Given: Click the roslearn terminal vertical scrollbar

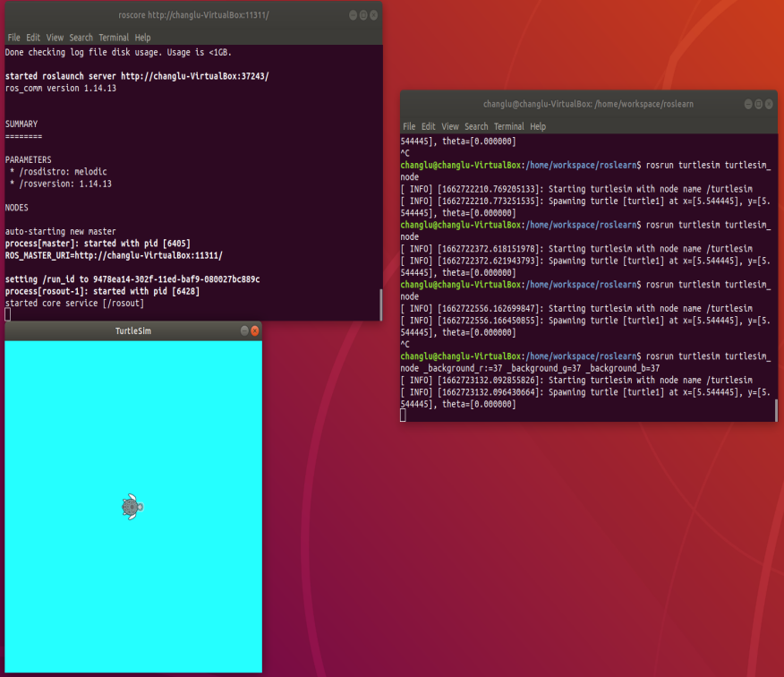Looking at the screenshot, I should tap(776, 410).
